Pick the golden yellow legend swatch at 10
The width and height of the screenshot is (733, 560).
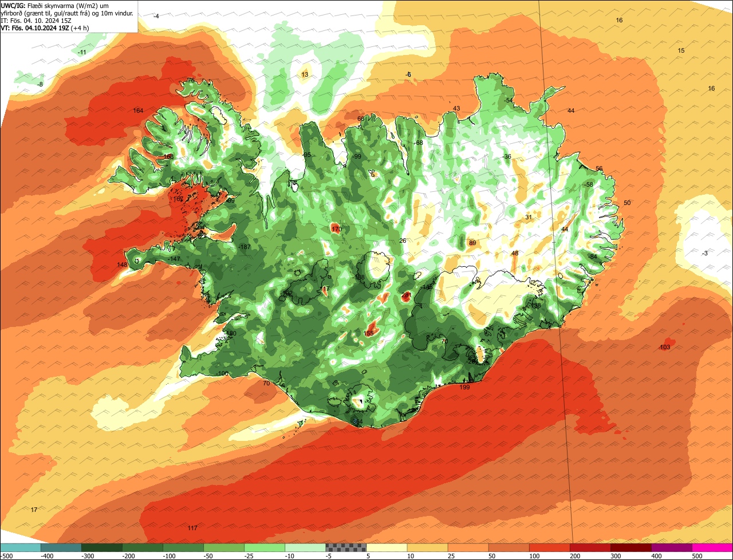coord(427,547)
